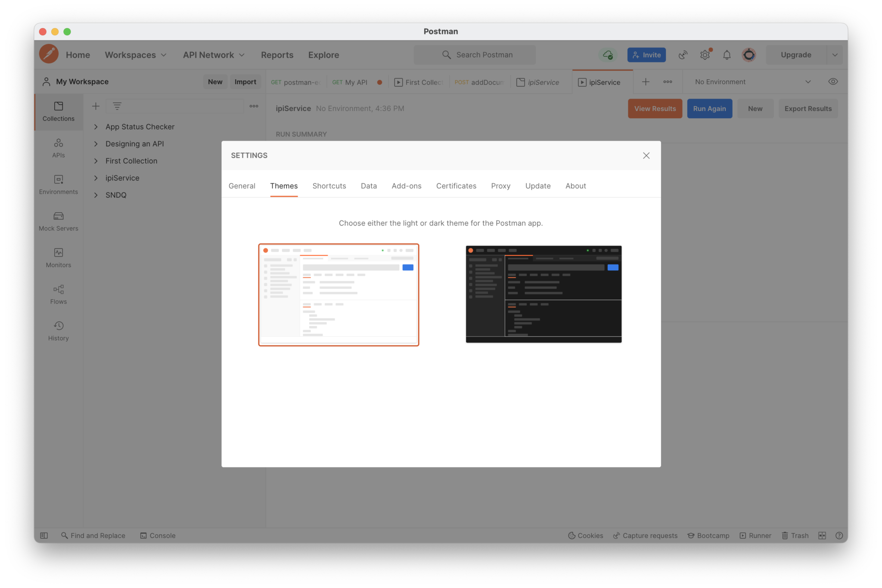The image size is (882, 588).
Task: Open Capture requests
Action: click(645, 535)
